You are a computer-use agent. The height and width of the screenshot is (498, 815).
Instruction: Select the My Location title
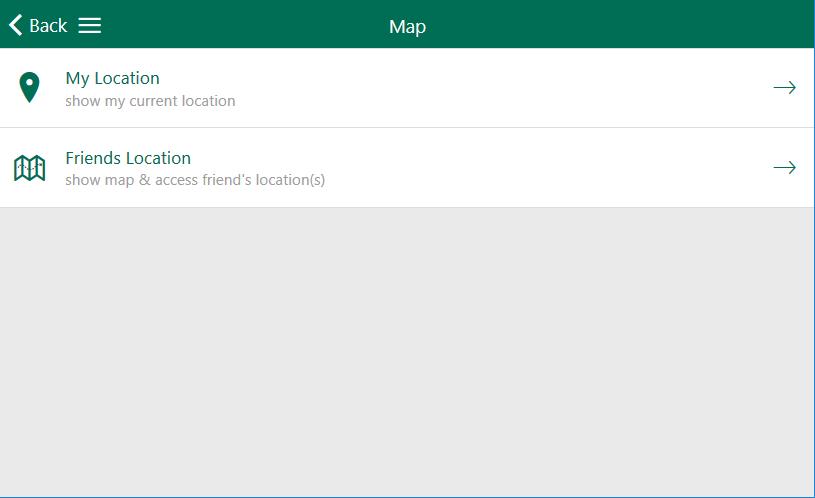point(112,78)
